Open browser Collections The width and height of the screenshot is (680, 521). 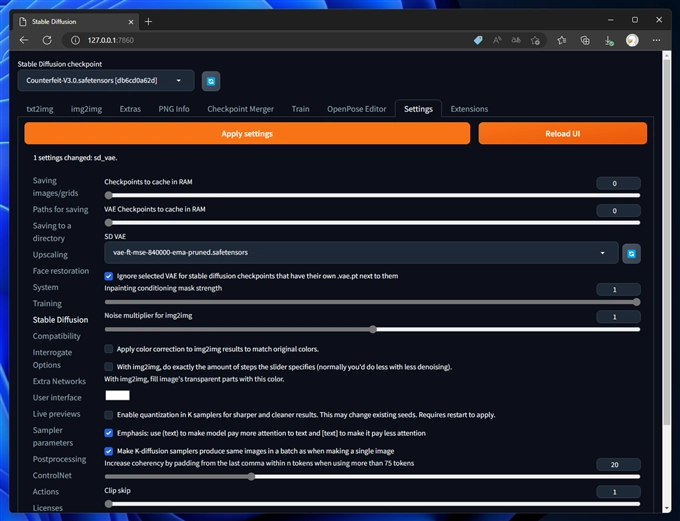tap(585, 40)
